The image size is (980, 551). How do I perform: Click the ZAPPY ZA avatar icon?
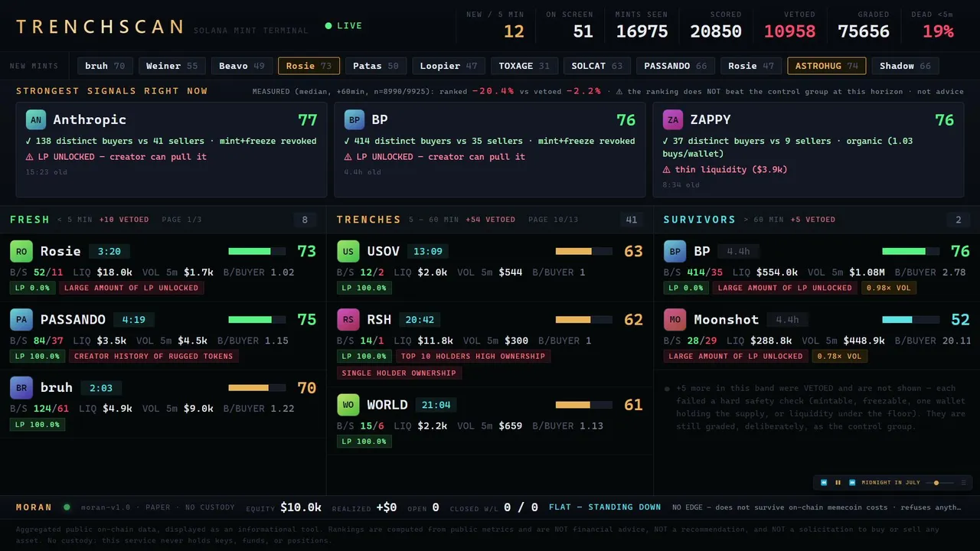coord(673,119)
